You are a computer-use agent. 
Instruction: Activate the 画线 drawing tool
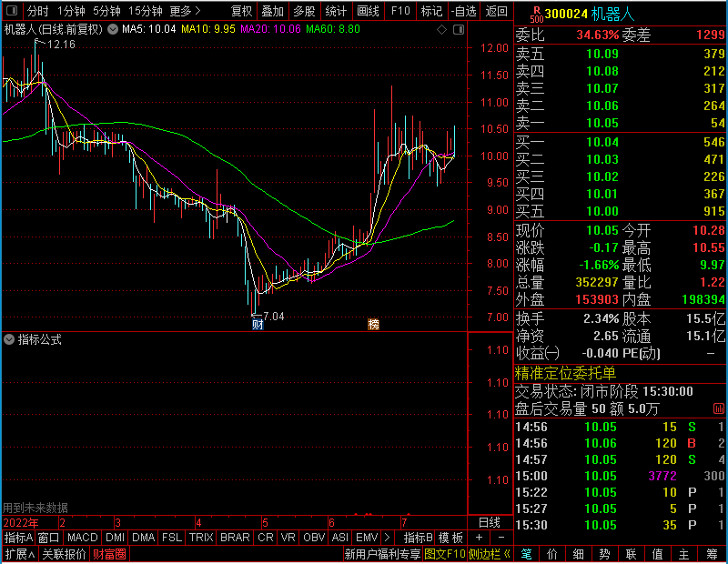coord(368,11)
